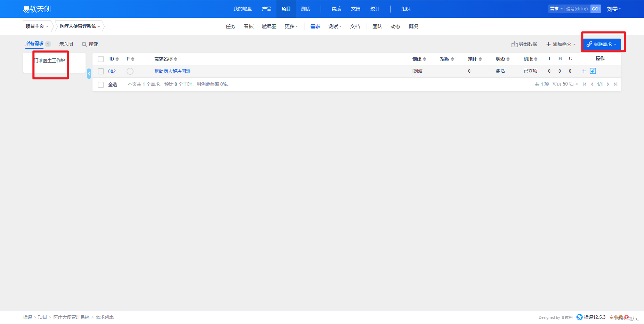Open the 项目主页 dropdown
This screenshot has width=644, height=324.
pos(37,26)
